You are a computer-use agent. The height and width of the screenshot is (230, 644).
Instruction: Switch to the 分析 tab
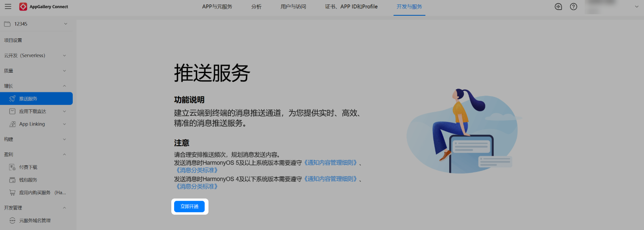click(256, 6)
